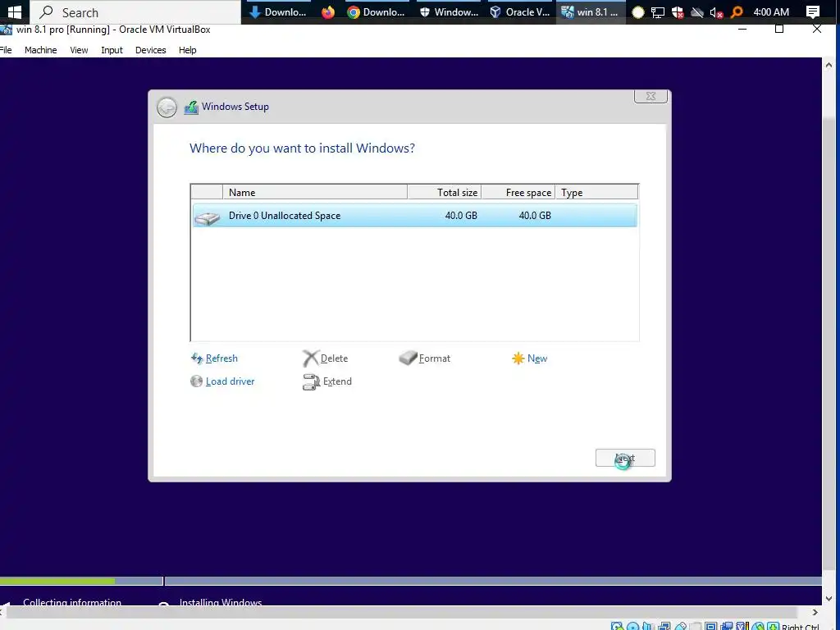The height and width of the screenshot is (630, 840).
Task: Click the Drive 0 disk icon
Action: (208, 217)
